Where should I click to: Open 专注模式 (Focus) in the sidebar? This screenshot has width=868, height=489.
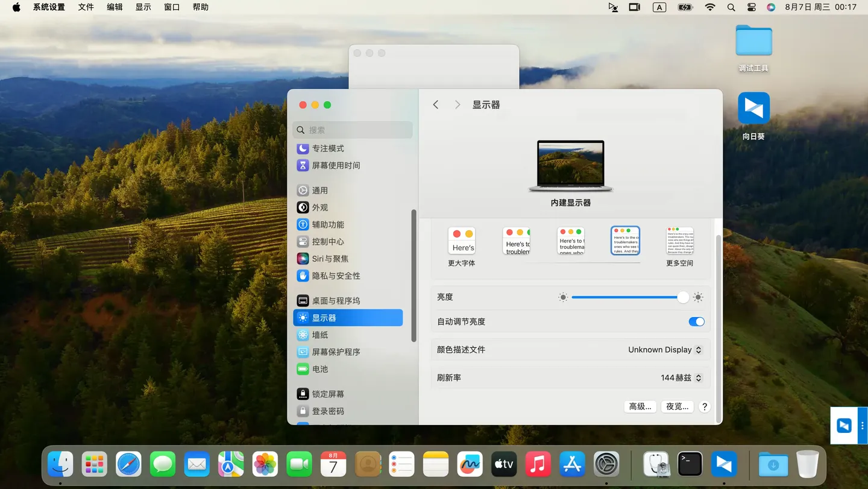pos(327,148)
